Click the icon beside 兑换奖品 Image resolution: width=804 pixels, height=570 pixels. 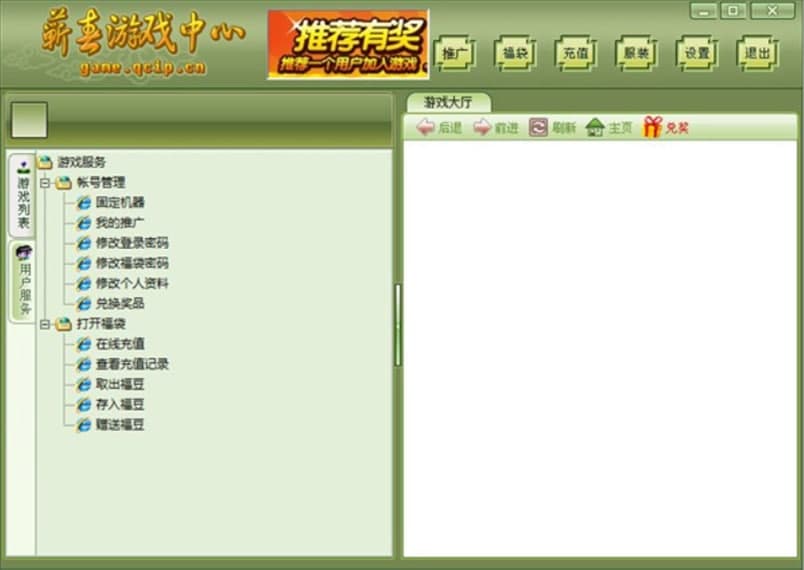point(84,303)
